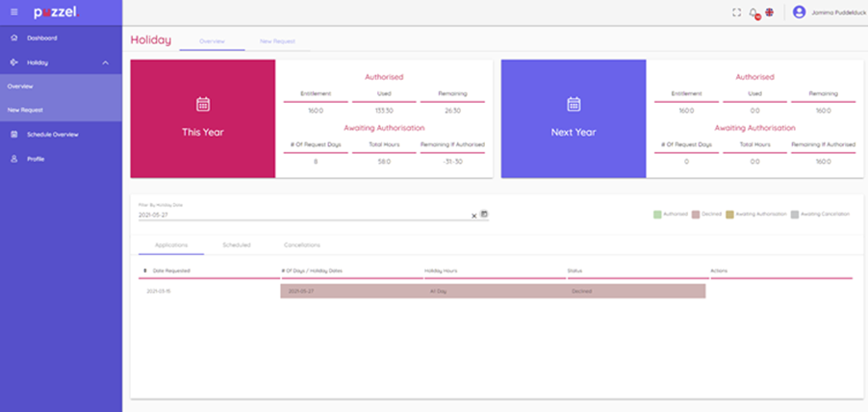
Task: Open the UK flag language selector
Action: click(769, 13)
